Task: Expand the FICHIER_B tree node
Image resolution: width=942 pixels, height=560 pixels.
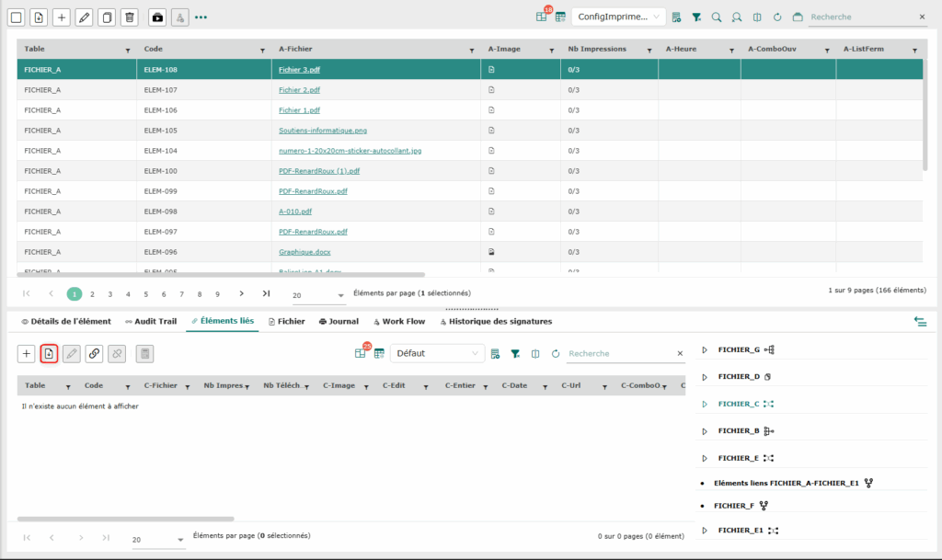Action: point(705,430)
